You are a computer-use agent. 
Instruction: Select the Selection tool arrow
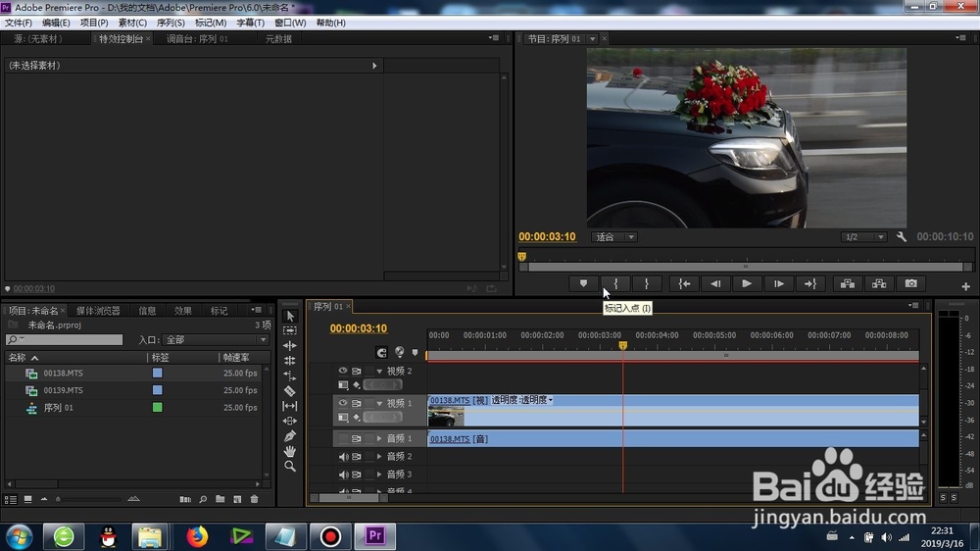click(x=289, y=316)
